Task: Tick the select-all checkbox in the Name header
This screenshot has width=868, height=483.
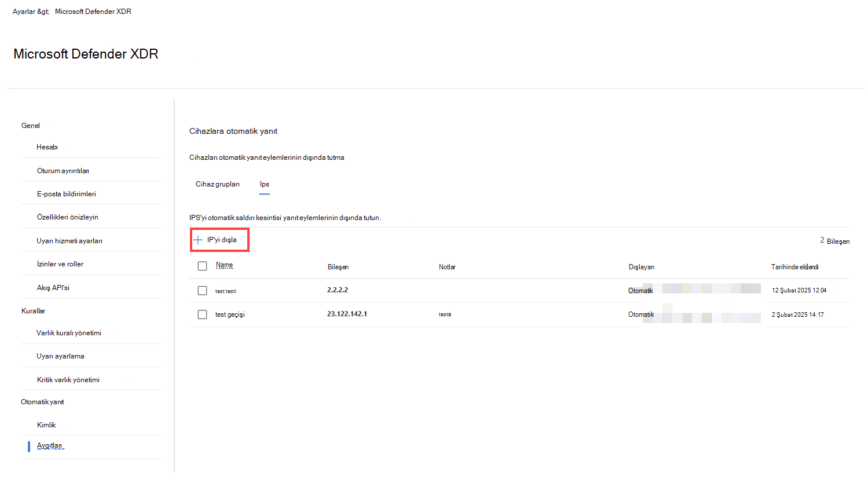Action: (x=202, y=266)
